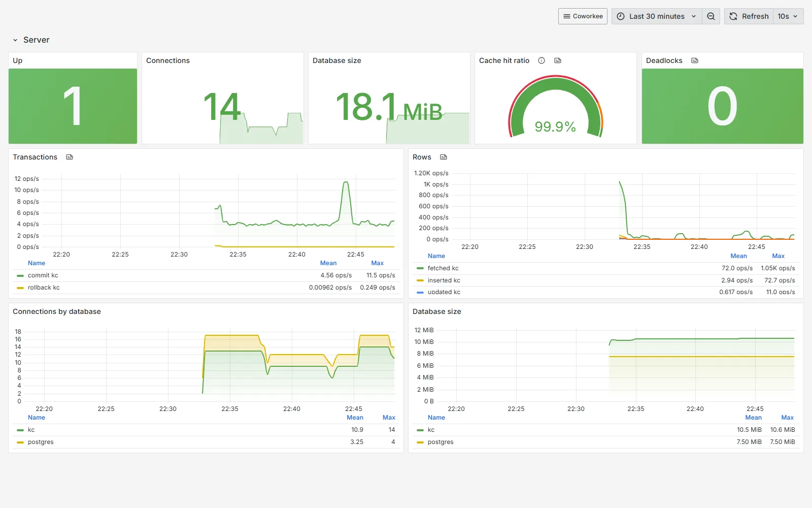812x508 pixels.
Task: Click the Refresh dashboard button
Action: pyautogui.click(x=749, y=16)
